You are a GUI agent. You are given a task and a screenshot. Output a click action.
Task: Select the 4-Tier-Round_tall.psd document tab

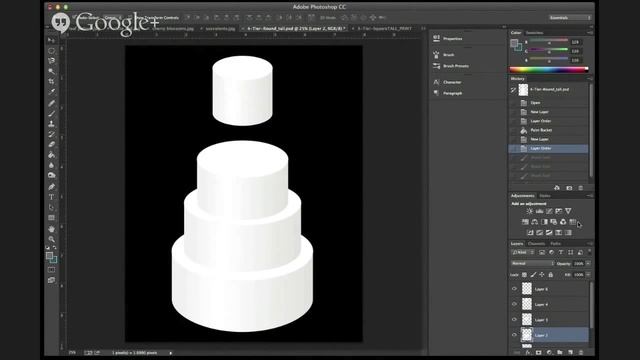pos(297,29)
